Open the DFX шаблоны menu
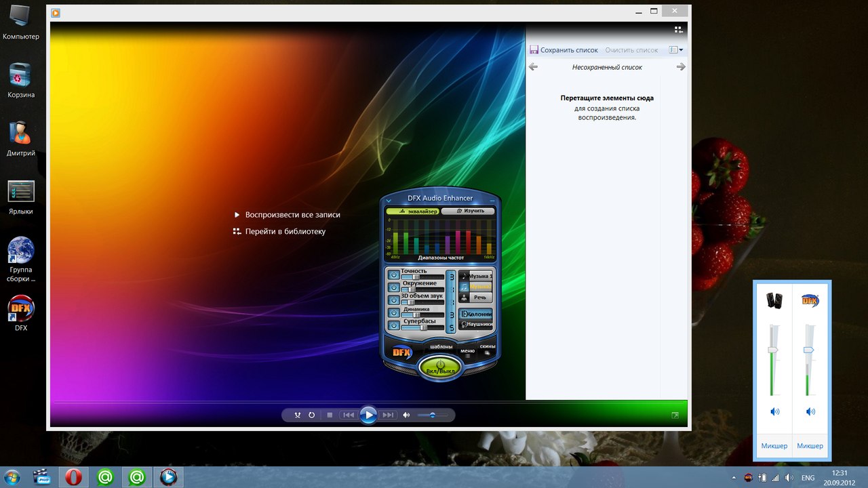Screen dimensions: 868x488 (x=441, y=347)
